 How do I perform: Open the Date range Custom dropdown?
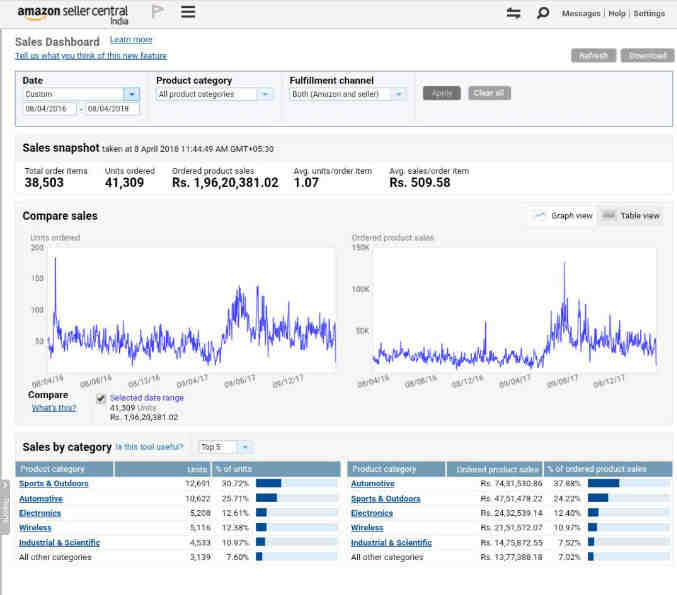tap(82, 94)
